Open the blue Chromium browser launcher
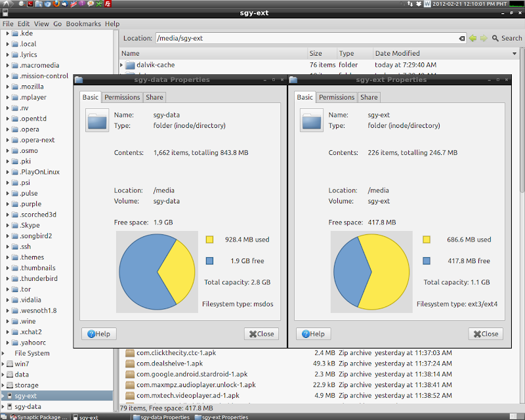 47,4
